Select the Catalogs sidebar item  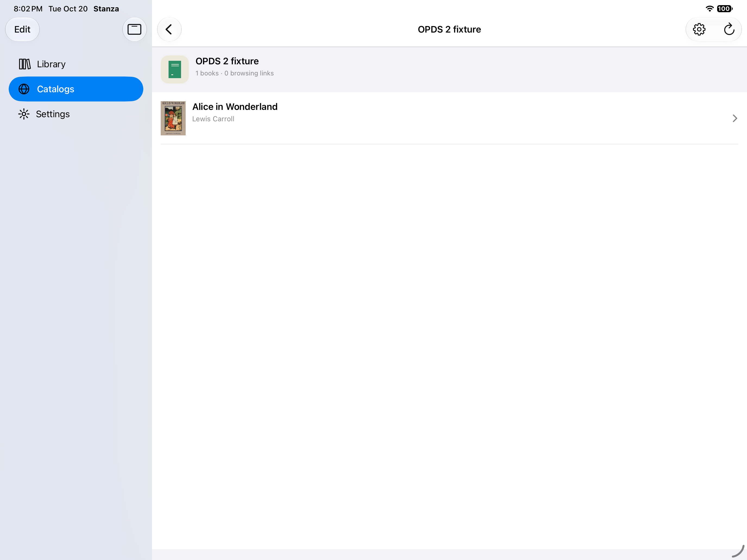pyautogui.click(x=76, y=89)
